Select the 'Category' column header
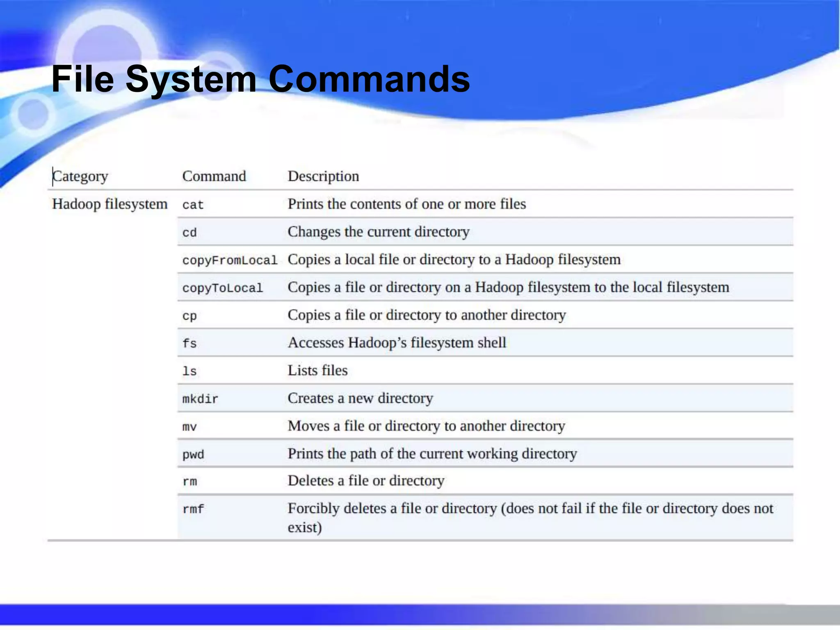 point(80,176)
